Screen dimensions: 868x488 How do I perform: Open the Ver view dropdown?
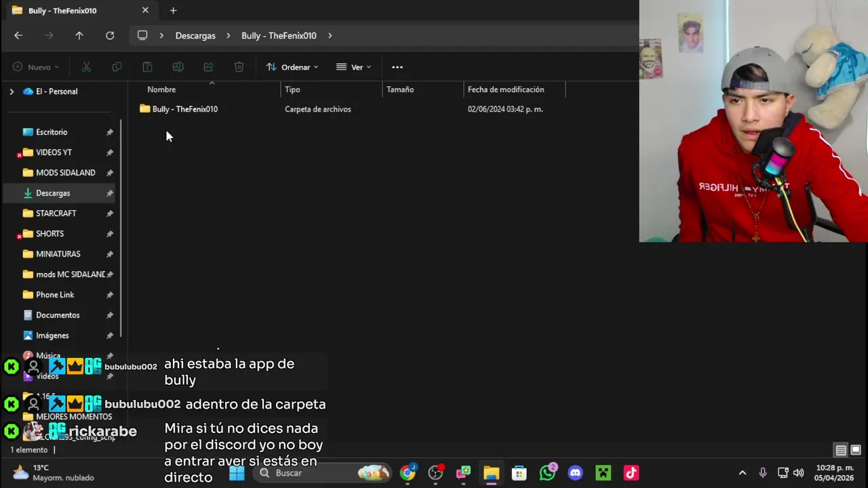[354, 67]
